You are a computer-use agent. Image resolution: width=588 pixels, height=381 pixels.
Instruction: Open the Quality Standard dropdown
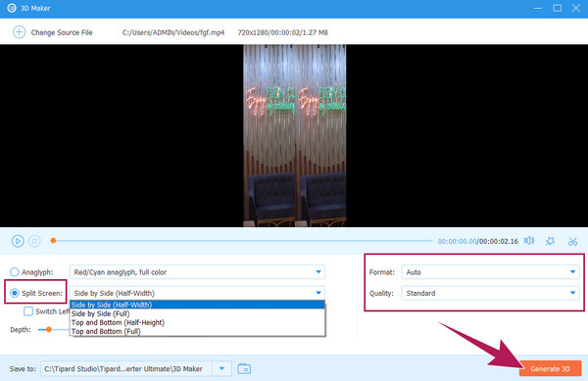coord(490,293)
